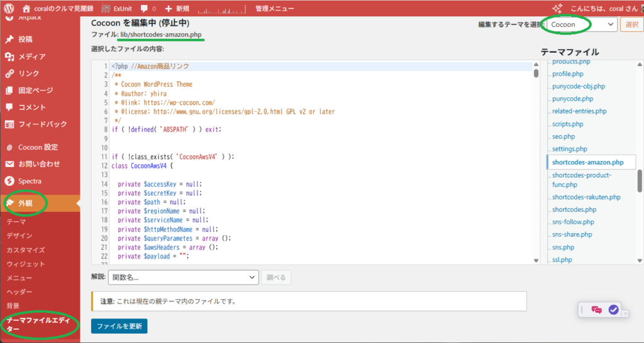This screenshot has width=644, height=343.
Task: Expand the floating widget double-arrow
Action: pos(625,313)
